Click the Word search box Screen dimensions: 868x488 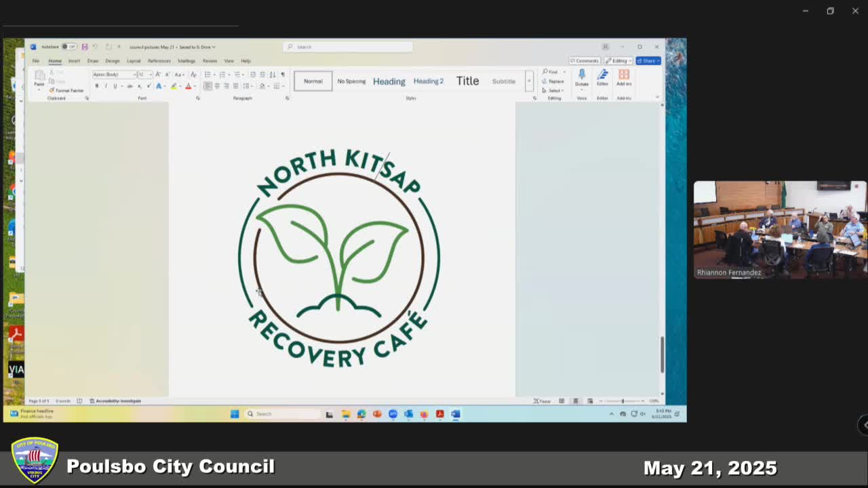(x=348, y=47)
